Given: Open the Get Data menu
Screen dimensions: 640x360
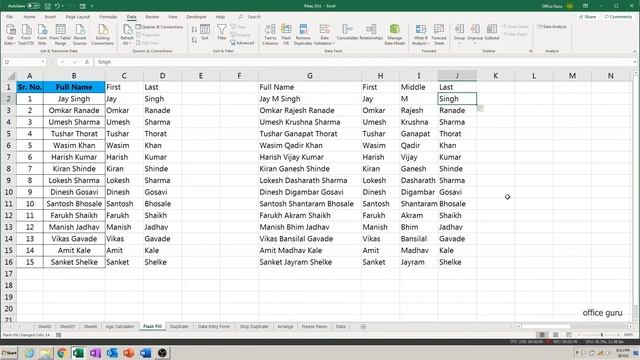Looking at the screenshot, I should pyautogui.click(x=10, y=34).
